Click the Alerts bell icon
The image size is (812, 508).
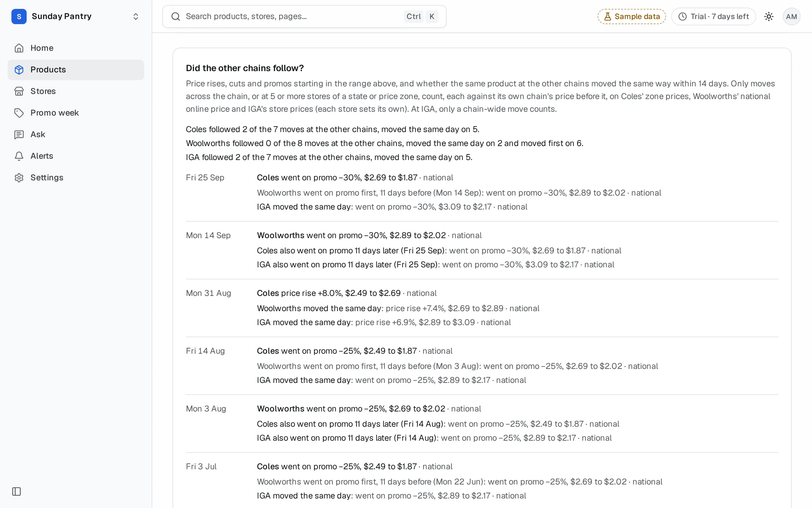pyautogui.click(x=19, y=156)
